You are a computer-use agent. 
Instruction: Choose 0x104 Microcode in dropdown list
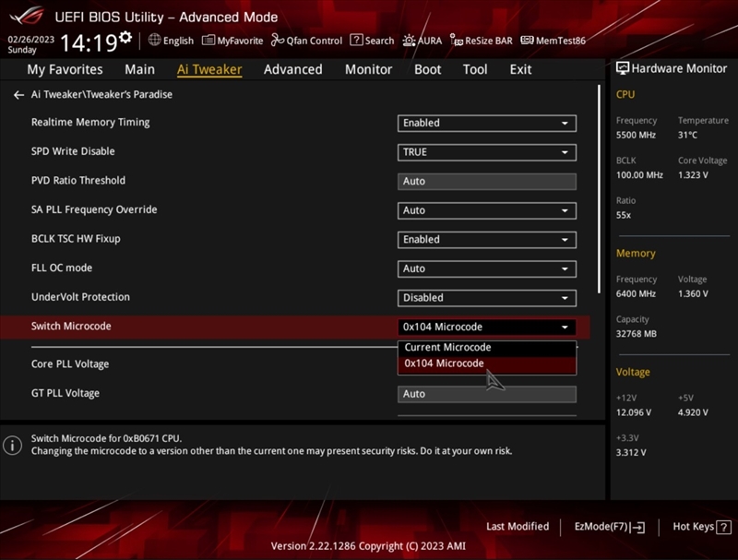coord(487,363)
